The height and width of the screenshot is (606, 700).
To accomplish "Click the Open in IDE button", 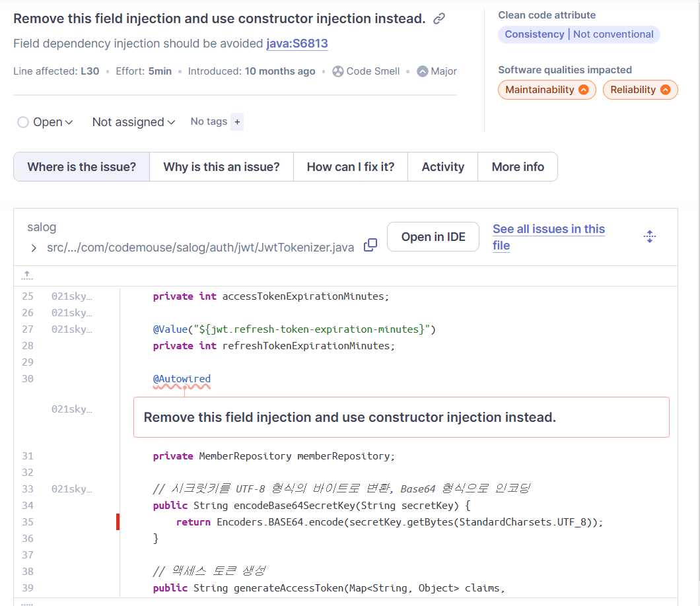I will pyautogui.click(x=433, y=236).
